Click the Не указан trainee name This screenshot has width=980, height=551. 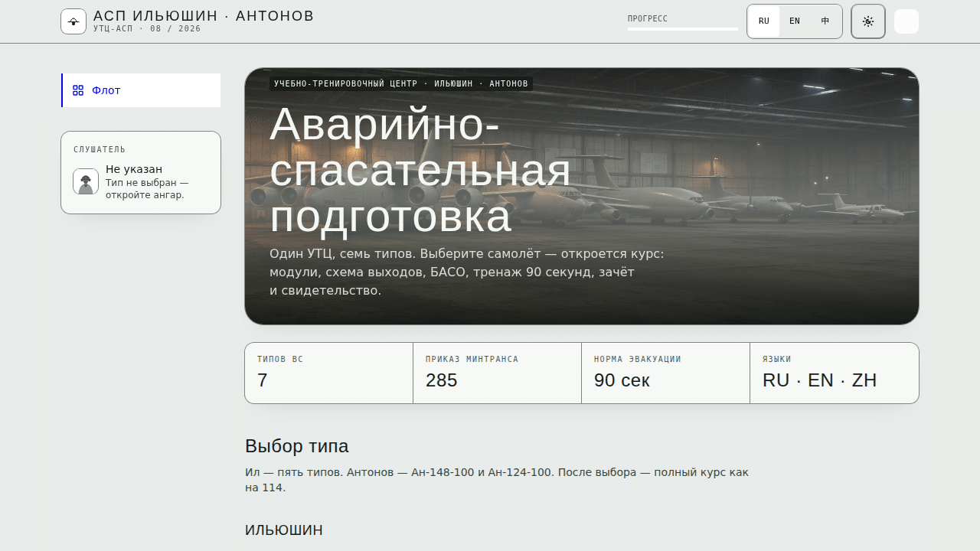click(134, 169)
